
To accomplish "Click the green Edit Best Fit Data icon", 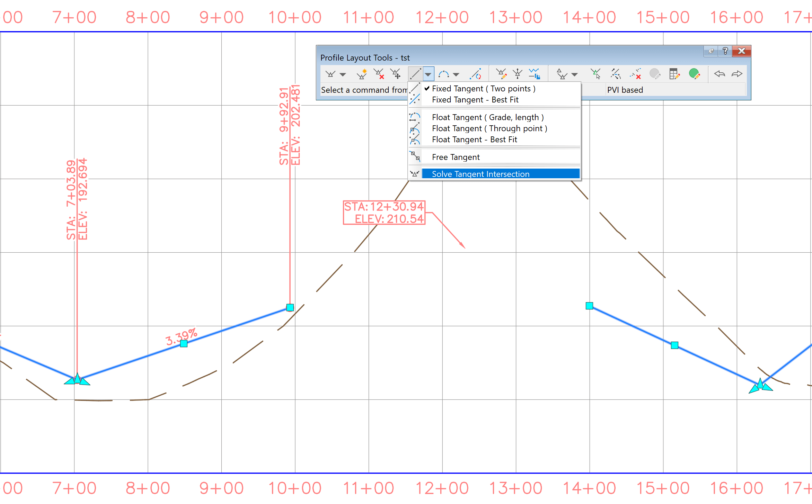I will 694,74.
